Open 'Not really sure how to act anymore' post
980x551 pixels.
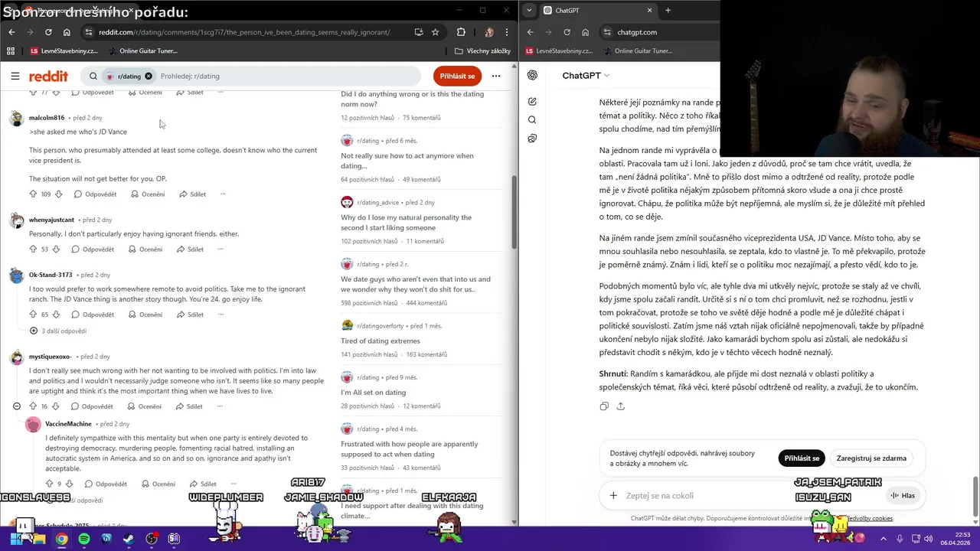[407, 161]
